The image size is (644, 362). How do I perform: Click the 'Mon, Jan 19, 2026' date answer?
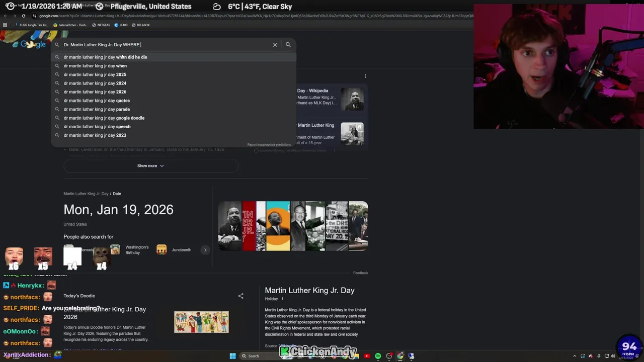tap(118, 210)
